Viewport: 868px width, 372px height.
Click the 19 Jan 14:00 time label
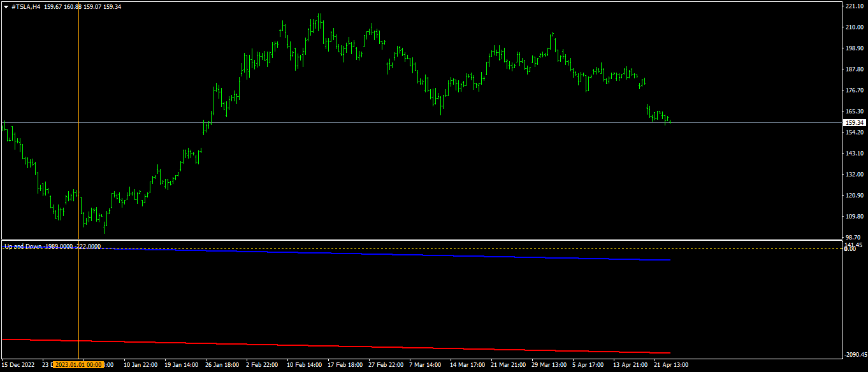182,365
